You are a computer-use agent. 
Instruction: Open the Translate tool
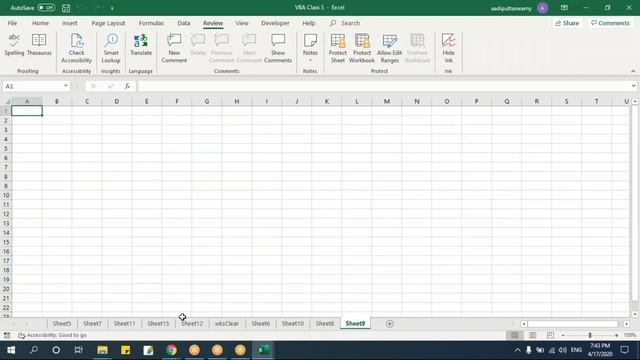[141, 45]
